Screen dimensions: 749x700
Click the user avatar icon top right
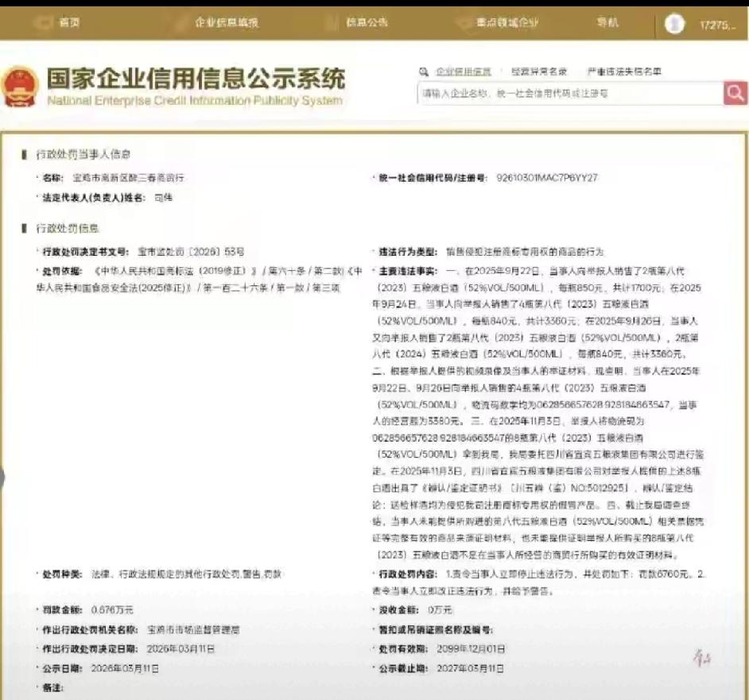point(674,24)
